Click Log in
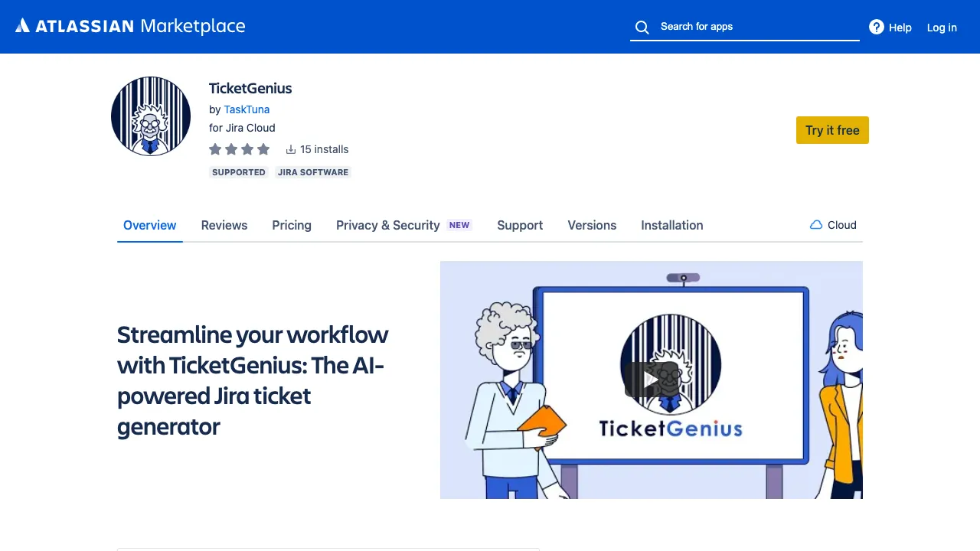This screenshot has height=551, width=980. pyautogui.click(x=942, y=28)
